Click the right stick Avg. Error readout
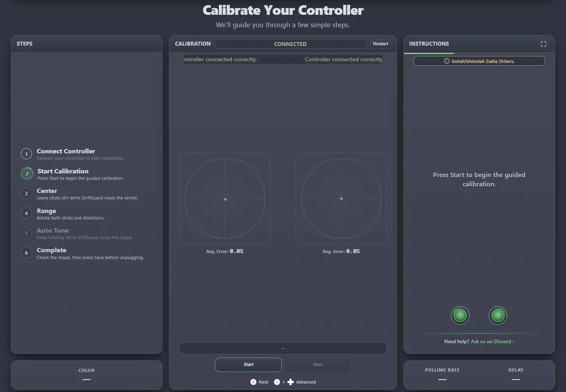This screenshot has height=392, width=566. [341, 251]
